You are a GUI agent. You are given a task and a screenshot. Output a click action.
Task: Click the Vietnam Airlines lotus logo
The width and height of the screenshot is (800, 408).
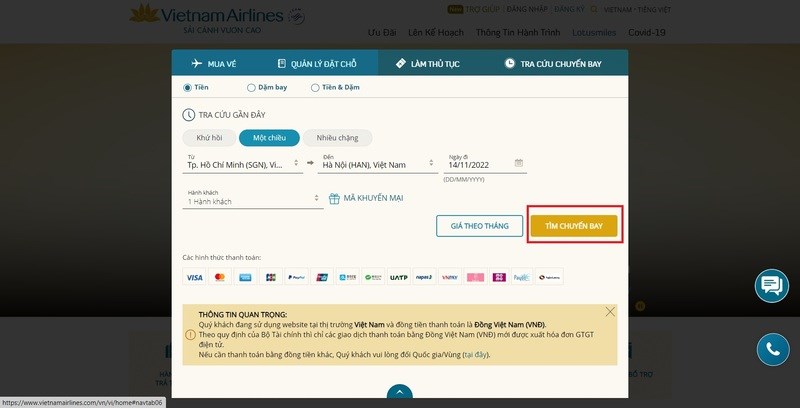[x=144, y=14]
